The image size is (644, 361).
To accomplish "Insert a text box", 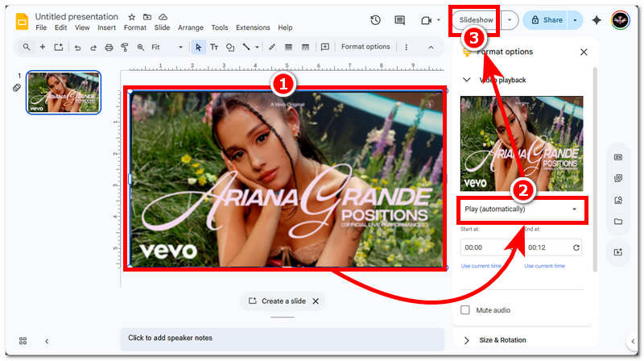I will (214, 48).
